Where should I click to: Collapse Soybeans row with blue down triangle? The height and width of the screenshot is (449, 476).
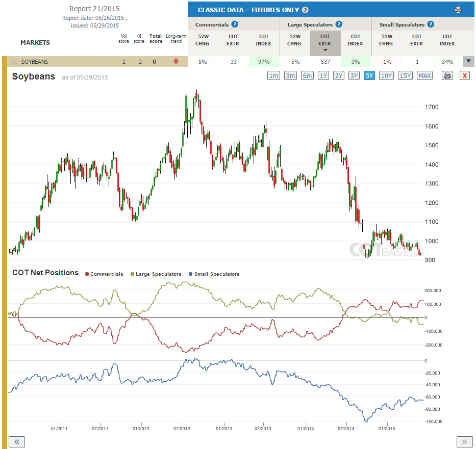[x=468, y=61]
